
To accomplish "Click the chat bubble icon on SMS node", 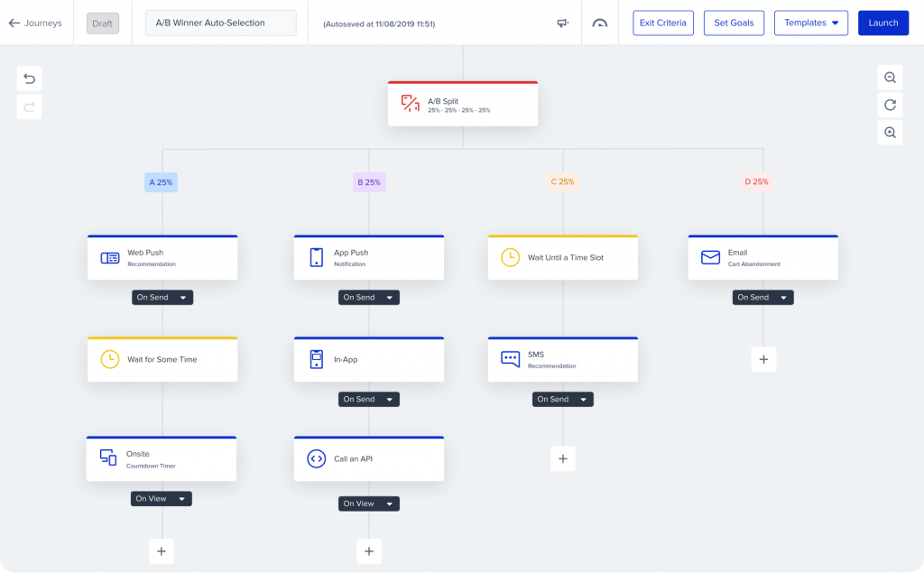I will click(x=509, y=358).
